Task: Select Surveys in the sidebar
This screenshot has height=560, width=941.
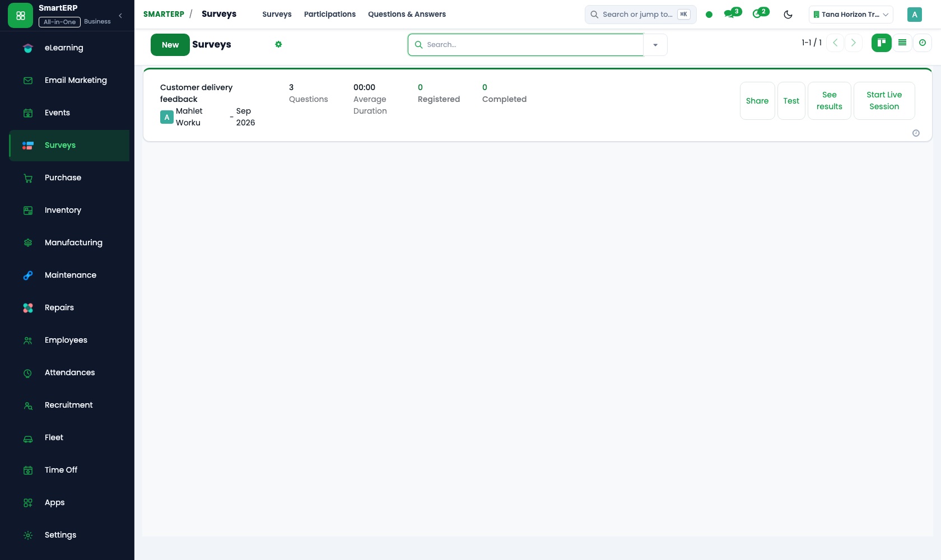Action: (69, 145)
